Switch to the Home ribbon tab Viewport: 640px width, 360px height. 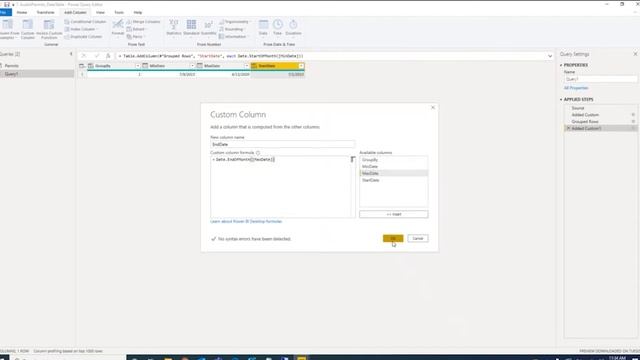click(x=22, y=12)
